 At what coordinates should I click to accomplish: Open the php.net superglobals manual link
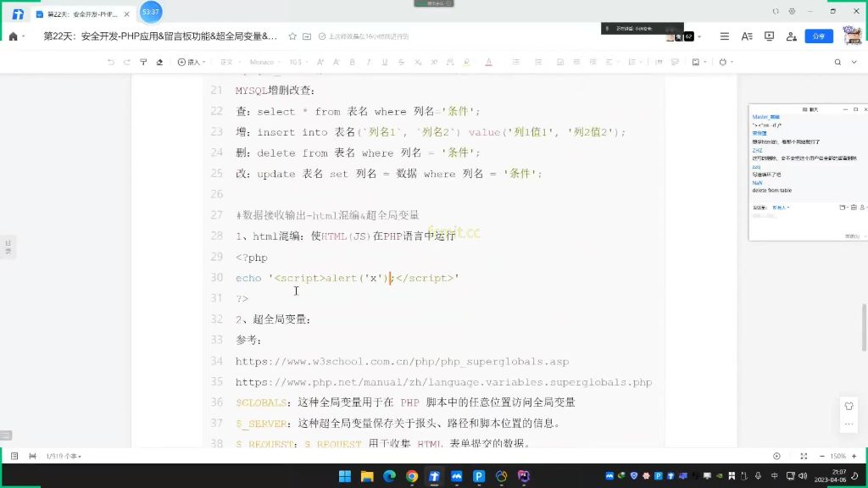pyautogui.click(x=443, y=382)
